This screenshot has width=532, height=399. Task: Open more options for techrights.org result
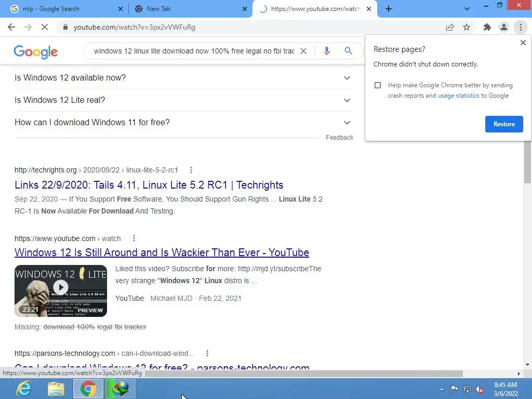[x=191, y=170]
